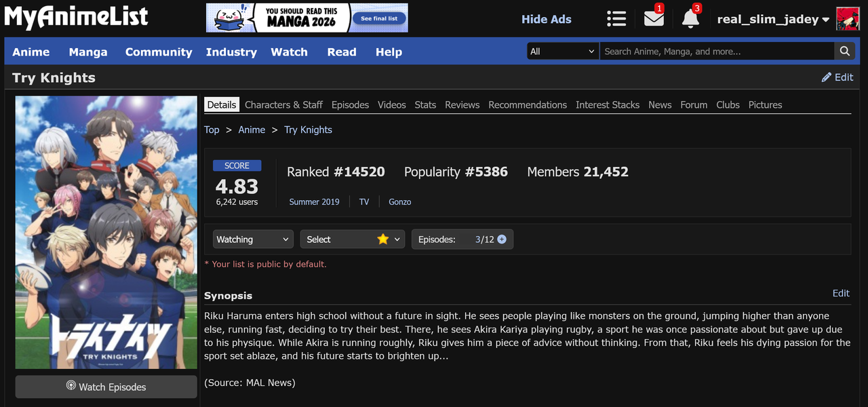Click the 6,242 users text

pyautogui.click(x=237, y=201)
